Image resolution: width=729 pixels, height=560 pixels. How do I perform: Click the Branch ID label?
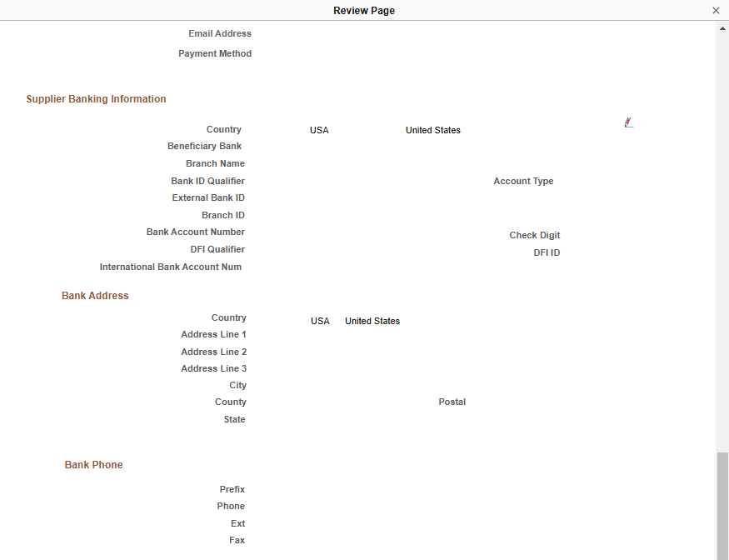[x=222, y=215]
